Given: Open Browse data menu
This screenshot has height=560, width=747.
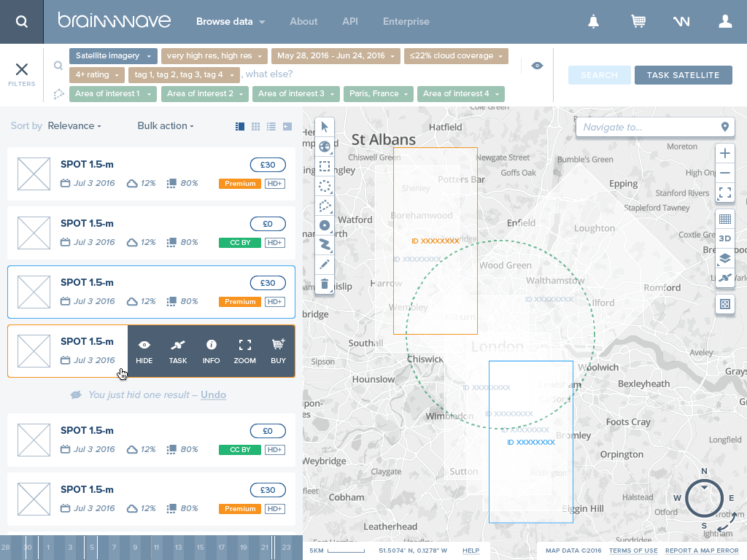Looking at the screenshot, I should point(231,21).
